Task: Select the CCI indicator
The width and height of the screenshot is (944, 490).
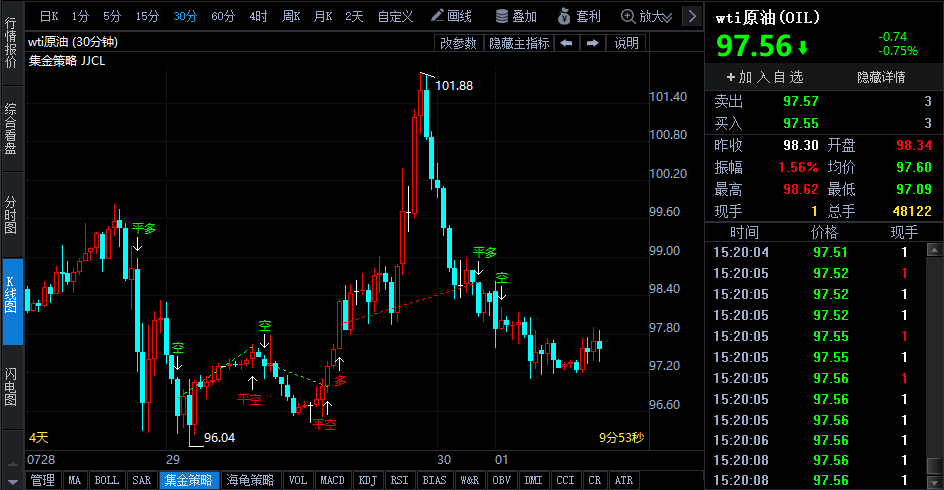Action: (x=565, y=480)
